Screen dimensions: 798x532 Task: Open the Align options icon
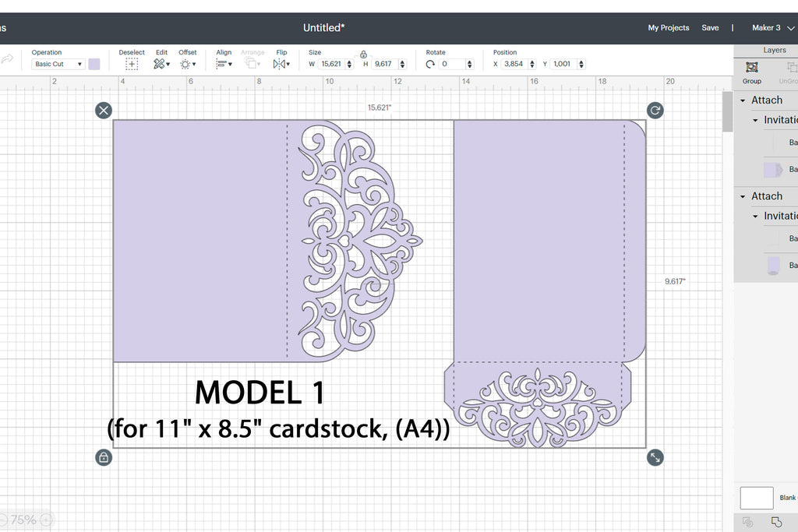(x=224, y=64)
